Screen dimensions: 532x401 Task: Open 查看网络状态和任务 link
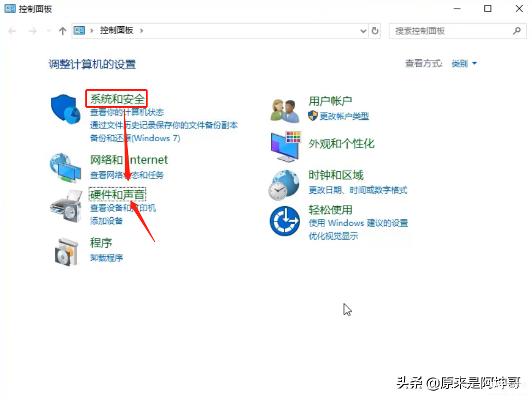[127, 175]
